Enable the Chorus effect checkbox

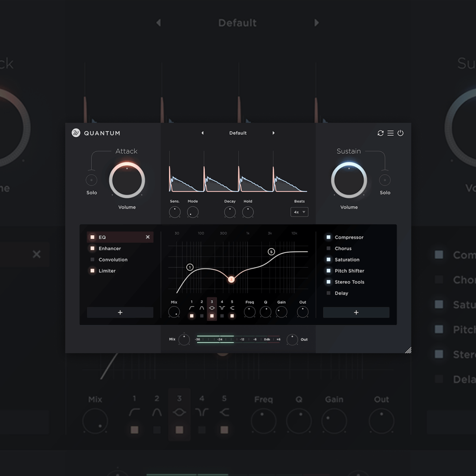tap(328, 248)
